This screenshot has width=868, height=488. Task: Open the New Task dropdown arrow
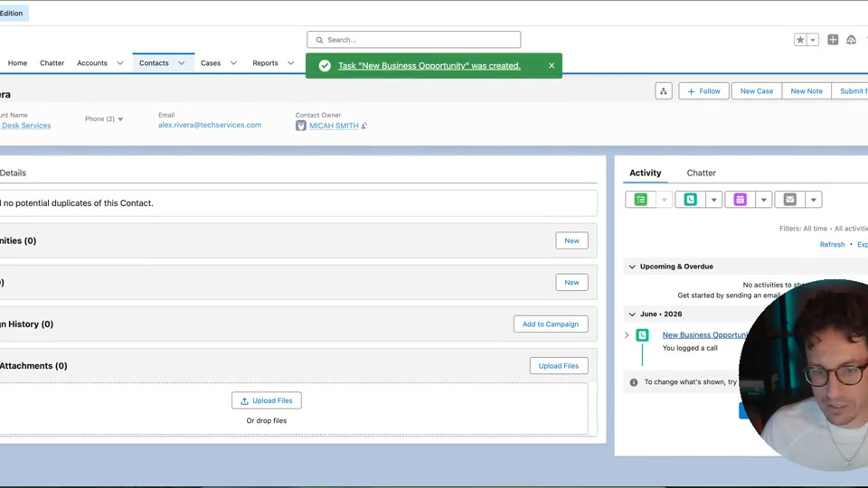(x=664, y=200)
